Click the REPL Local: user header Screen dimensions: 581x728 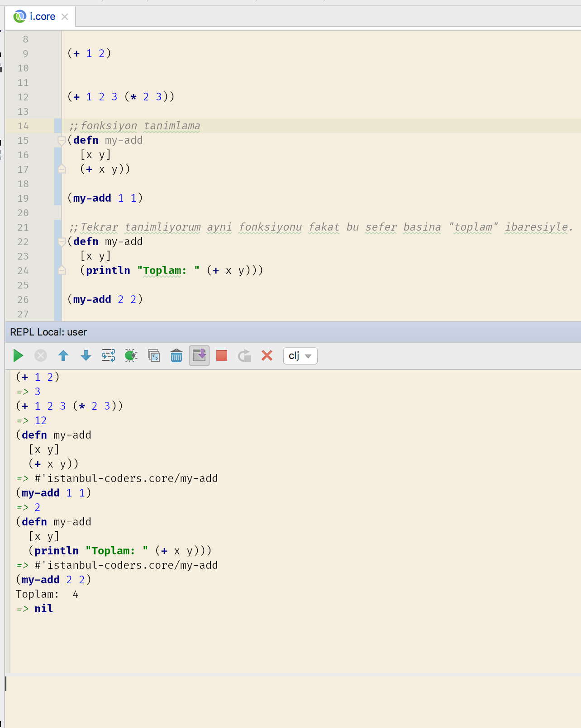[x=48, y=332]
